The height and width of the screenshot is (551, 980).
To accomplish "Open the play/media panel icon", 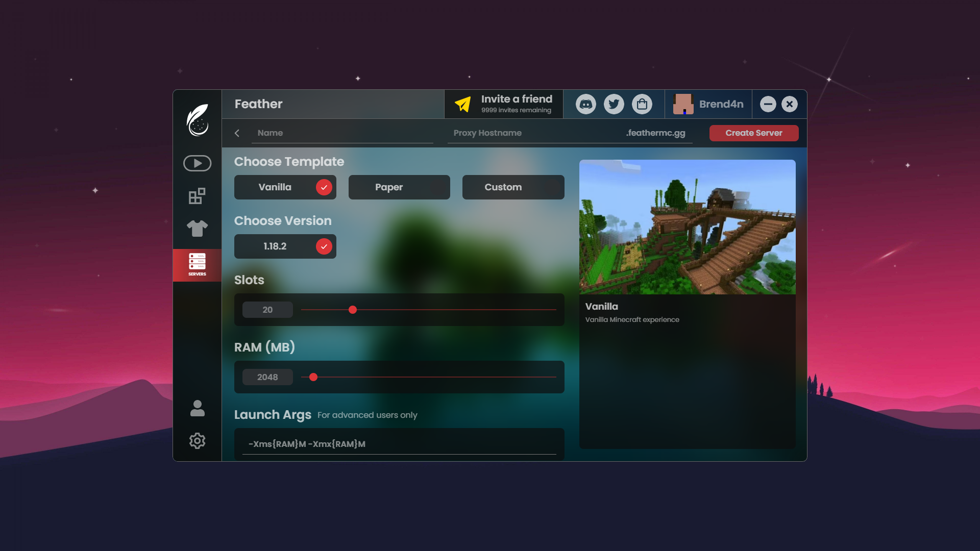I will coord(197,163).
